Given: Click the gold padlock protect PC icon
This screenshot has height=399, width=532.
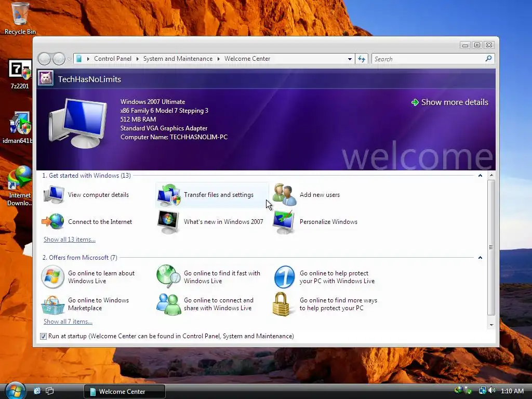Looking at the screenshot, I should click(x=281, y=304).
